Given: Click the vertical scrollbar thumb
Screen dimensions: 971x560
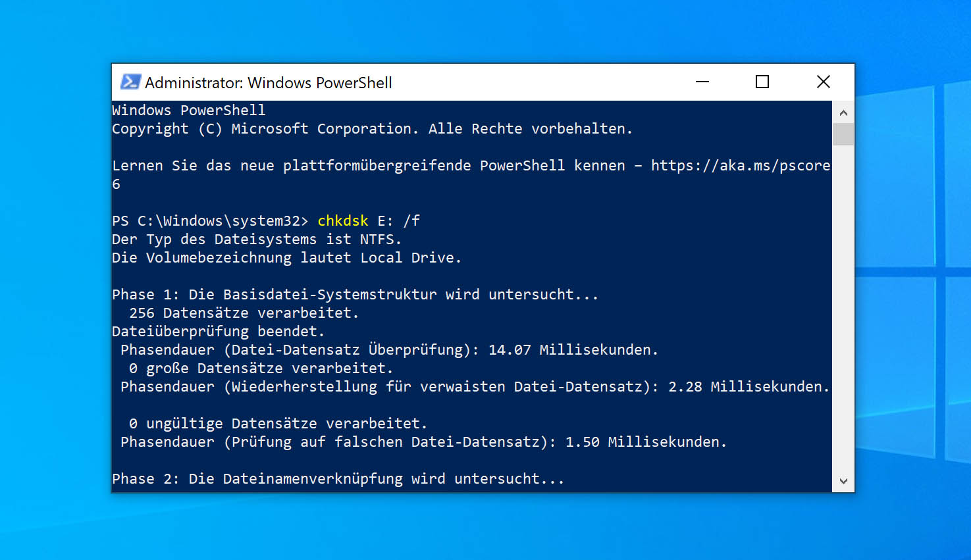Looking at the screenshot, I should click(x=843, y=134).
